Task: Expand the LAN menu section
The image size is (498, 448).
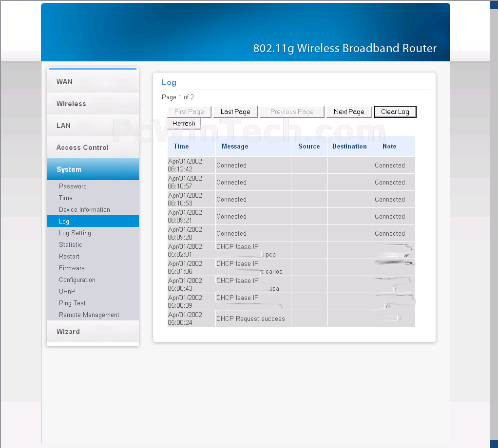Action: click(63, 126)
